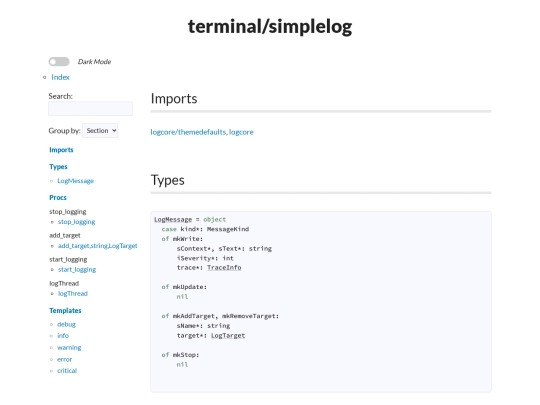Click the Types section heading
540x405 pixels.
167,180
